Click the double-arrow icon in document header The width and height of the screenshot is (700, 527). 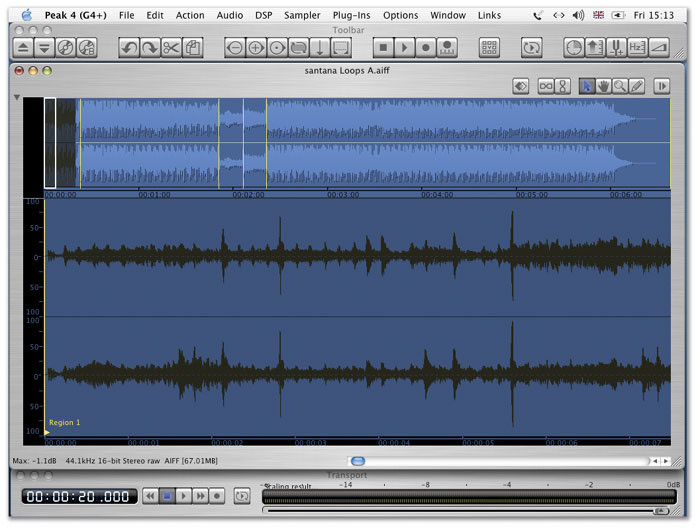(521, 86)
